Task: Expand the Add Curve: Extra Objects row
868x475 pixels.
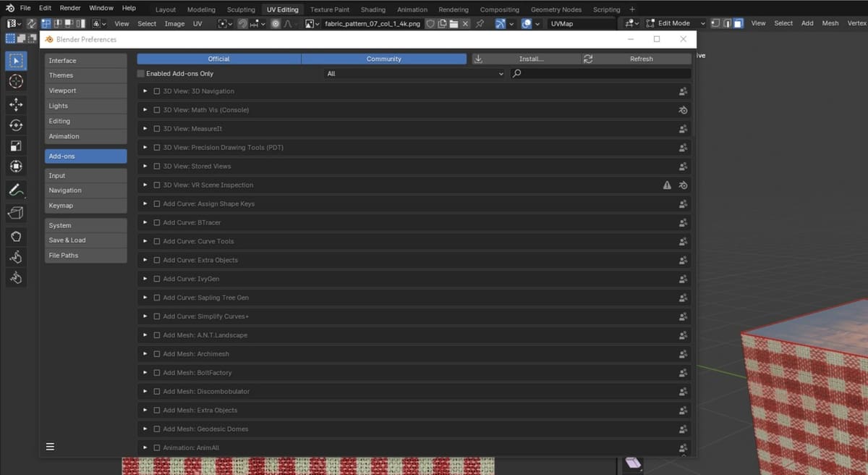Action: click(x=145, y=260)
